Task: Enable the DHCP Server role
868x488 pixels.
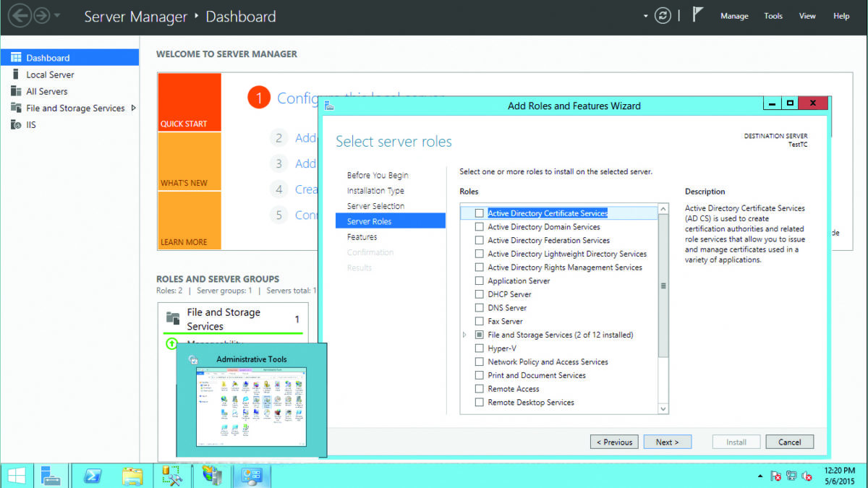Action: (479, 294)
